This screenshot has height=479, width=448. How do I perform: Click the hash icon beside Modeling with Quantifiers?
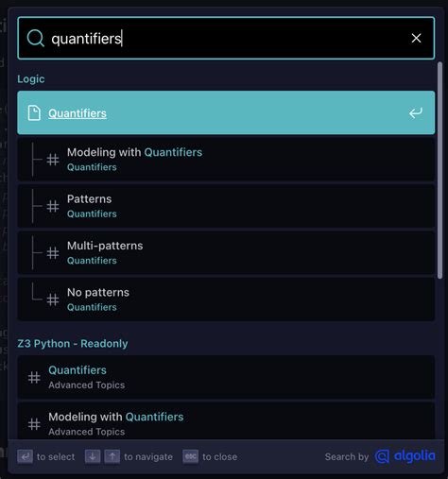tap(53, 160)
